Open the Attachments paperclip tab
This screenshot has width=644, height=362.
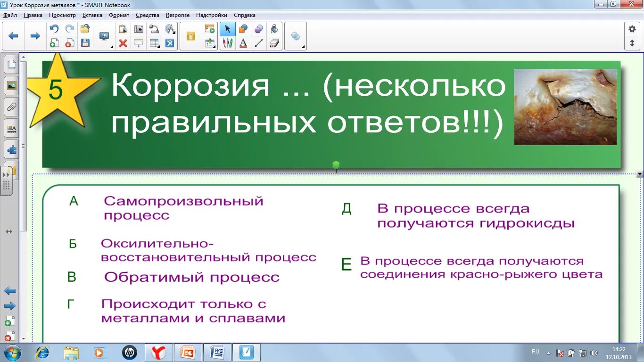tap(11, 107)
